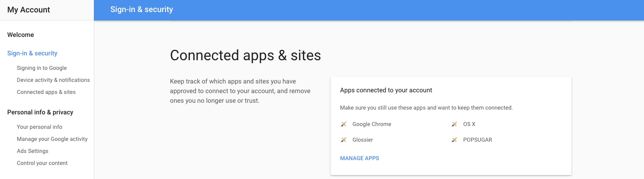The height and width of the screenshot is (179, 644).
Task: Open Personal info & privacy section
Action: coord(40,112)
